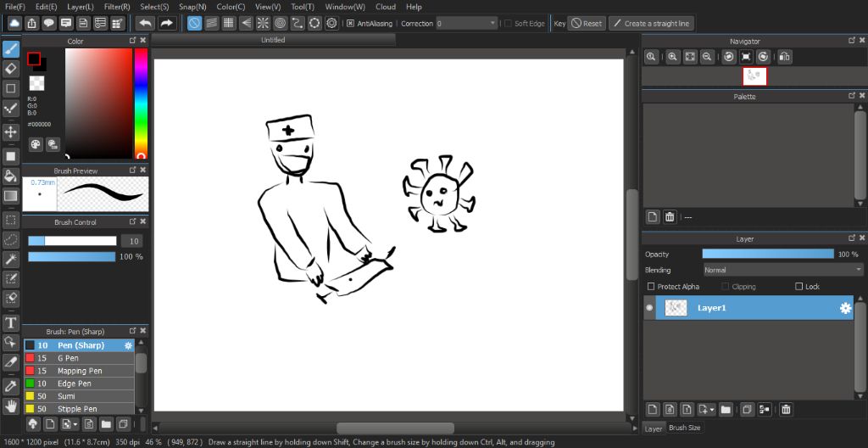Viewport: 868px width, 448px height.
Task: Flip canvas view in Navigator
Action: [x=785, y=57]
